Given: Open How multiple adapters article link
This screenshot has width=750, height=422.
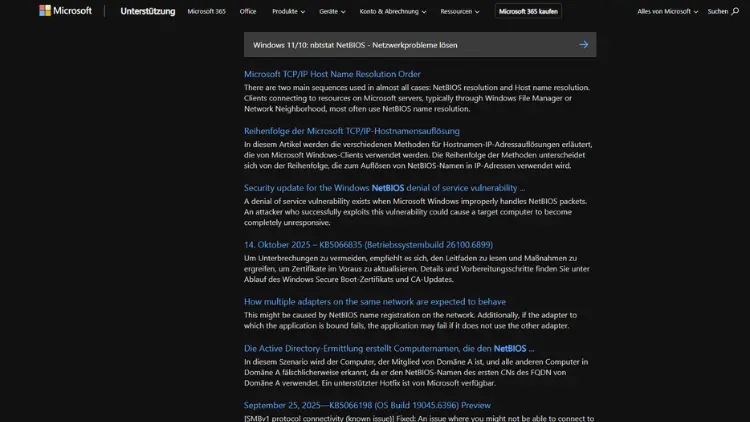Looking at the screenshot, I should (374, 301).
